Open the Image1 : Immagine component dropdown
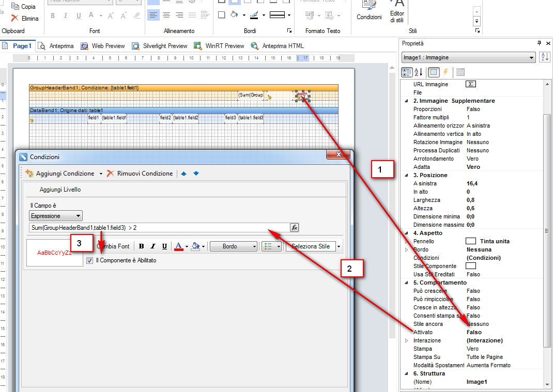553x392 pixels. tap(532, 57)
